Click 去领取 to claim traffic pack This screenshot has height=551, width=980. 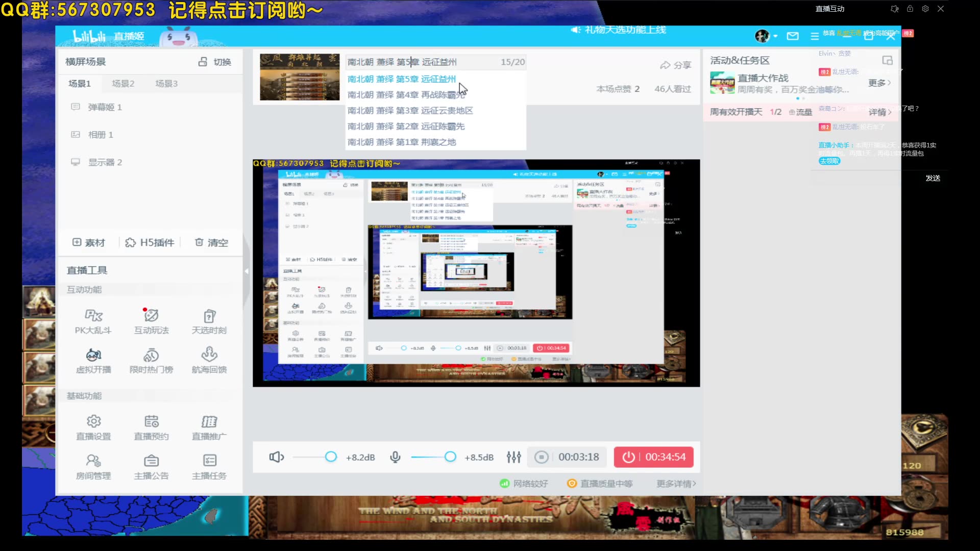[x=829, y=161]
